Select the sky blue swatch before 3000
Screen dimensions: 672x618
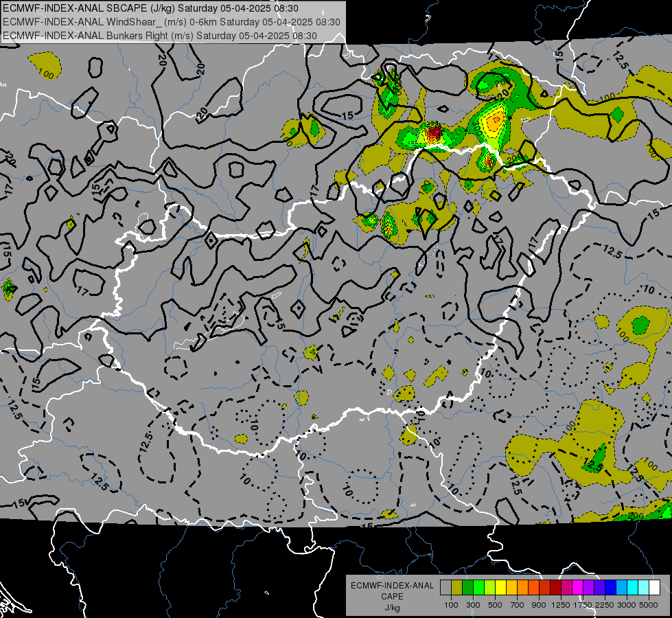pos(621,588)
